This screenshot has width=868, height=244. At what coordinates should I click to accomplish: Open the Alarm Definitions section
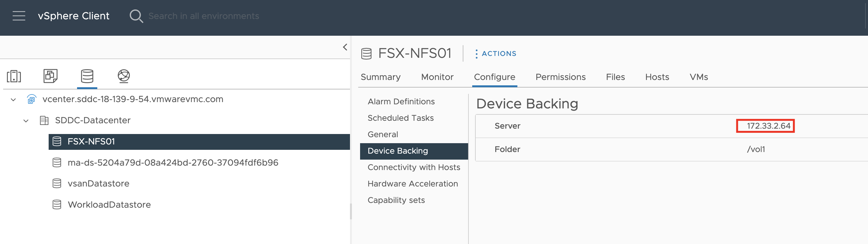pyautogui.click(x=401, y=101)
